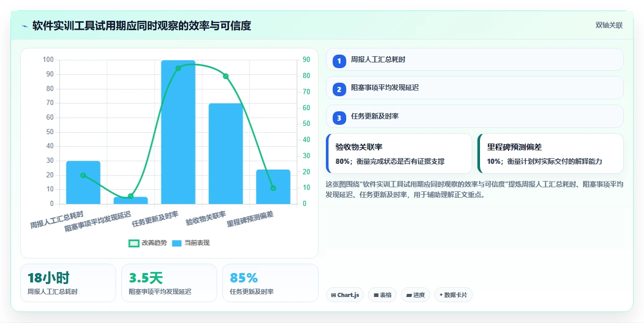Click the text 10%；衡量计划对实际交付的解释能力
644x323 pixels.
coord(545,161)
